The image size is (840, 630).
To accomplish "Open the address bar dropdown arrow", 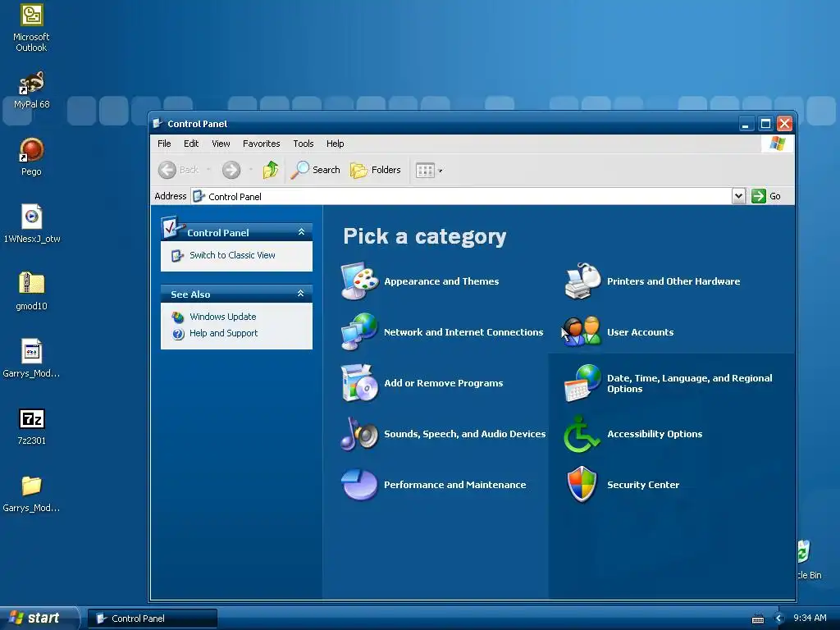I will (739, 196).
